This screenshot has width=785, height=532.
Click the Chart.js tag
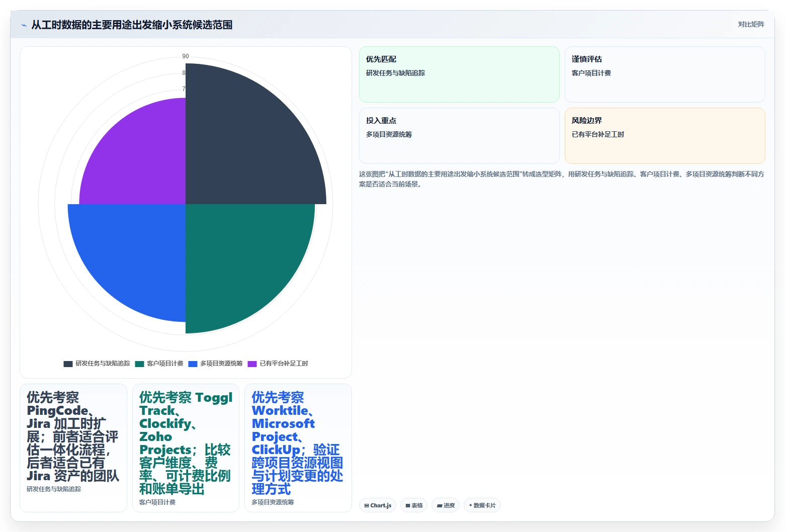pos(378,505)
